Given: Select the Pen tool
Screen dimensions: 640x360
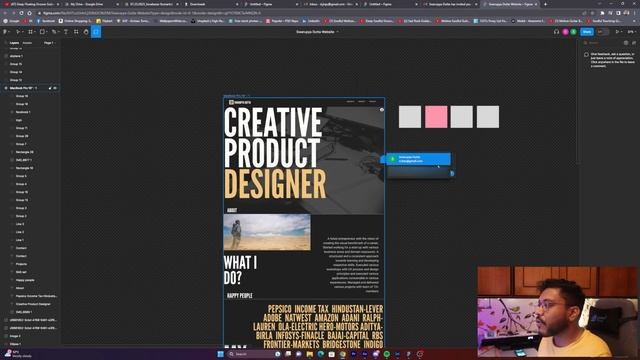Looking at the screenshot, I should (x=53, y=32).
